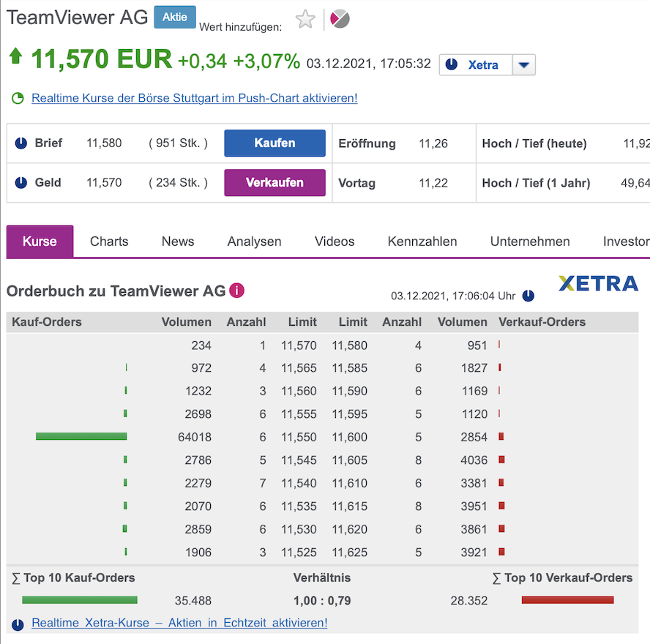The image size is (650, 644).
Task: Click the red bar for sell volume 3951
Action: coord(501,506)
